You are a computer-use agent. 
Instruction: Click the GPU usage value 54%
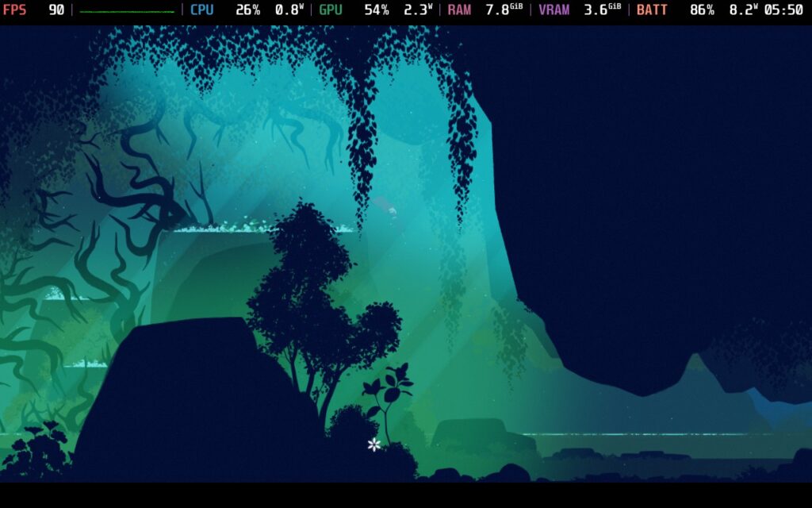[377, 10]
